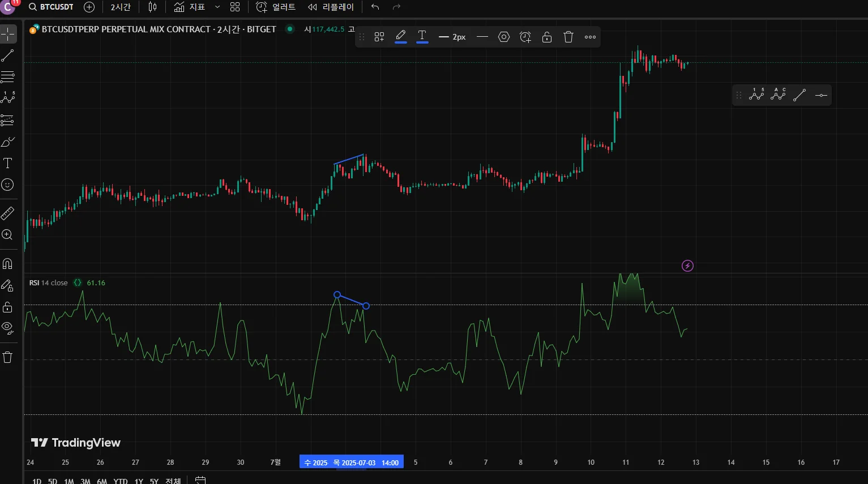Image resolution: width=868 pixels, height=484 pixels.
Task: Add alert on the selected trend line
Action: pos(525,37)
